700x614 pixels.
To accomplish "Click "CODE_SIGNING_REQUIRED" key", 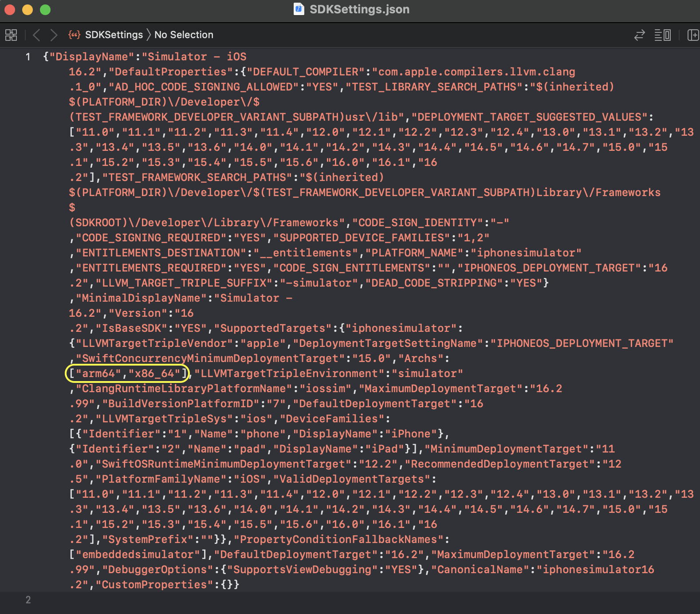I will click(x=151, y=238).
